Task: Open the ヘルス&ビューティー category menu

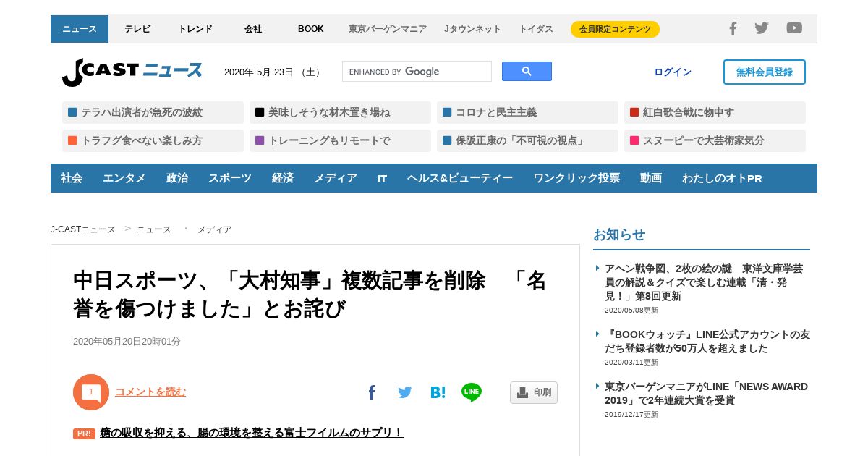Action: tap(460, 178)
